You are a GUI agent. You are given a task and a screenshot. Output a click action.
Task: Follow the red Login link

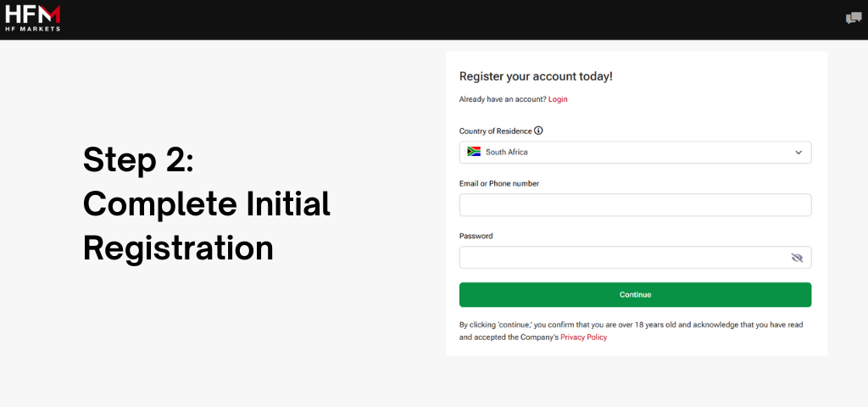(558, 99)
